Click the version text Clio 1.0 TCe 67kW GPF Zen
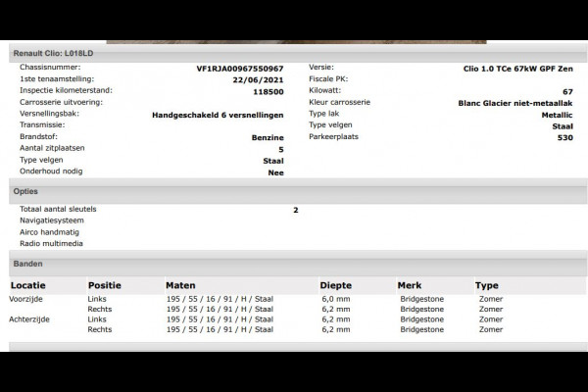Viewport: 588px width, 392px height. [517, 69]
